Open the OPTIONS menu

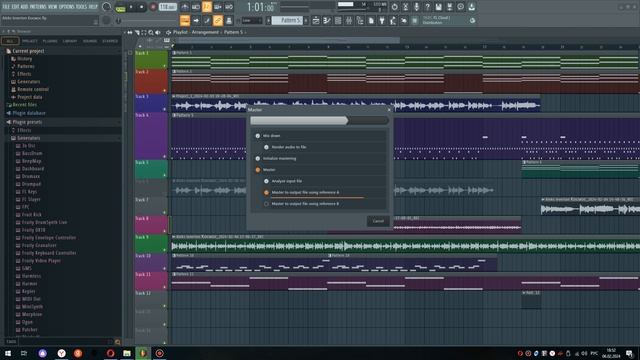(x=67, y=7)
